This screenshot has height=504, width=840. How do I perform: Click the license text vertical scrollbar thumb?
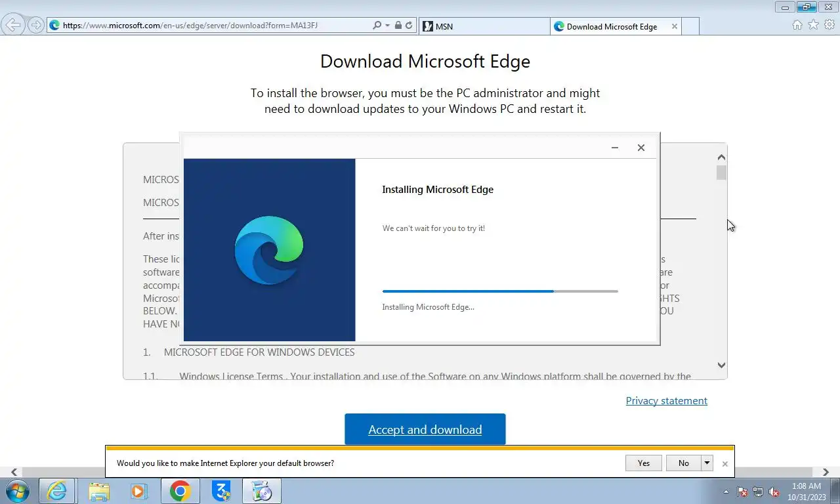[x=721, y=173]
